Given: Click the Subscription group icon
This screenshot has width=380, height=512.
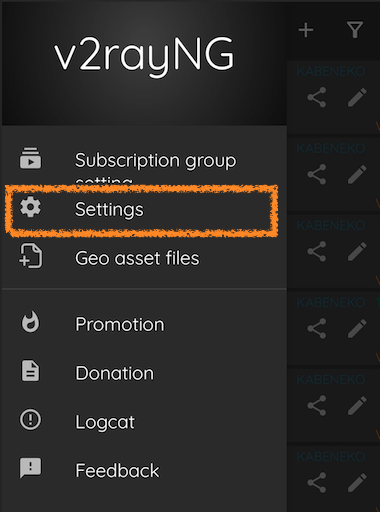Looking at the screenshot, I should 30,158.
